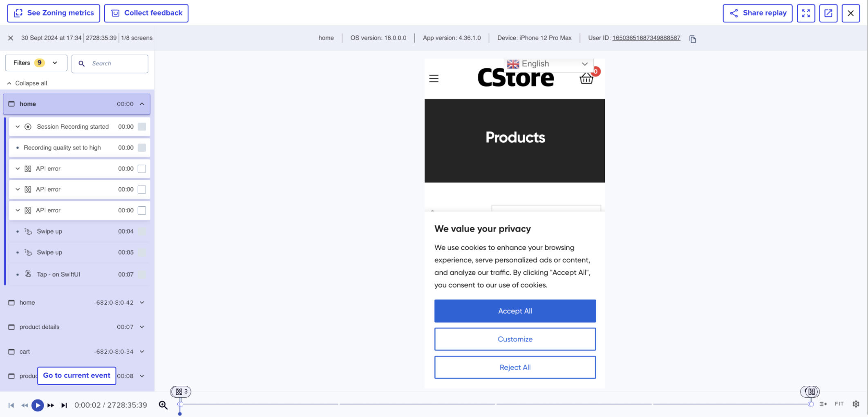868x417 pixels.
Task: Select the Tap - on SwiftUI event
Action: [x=80, y=274]
